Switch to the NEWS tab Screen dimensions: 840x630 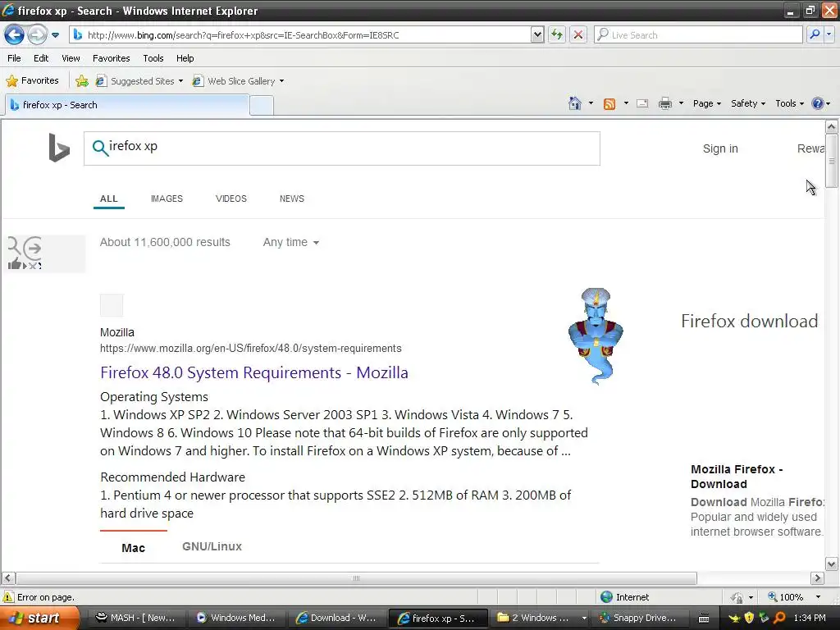click(x=292, y=199)
